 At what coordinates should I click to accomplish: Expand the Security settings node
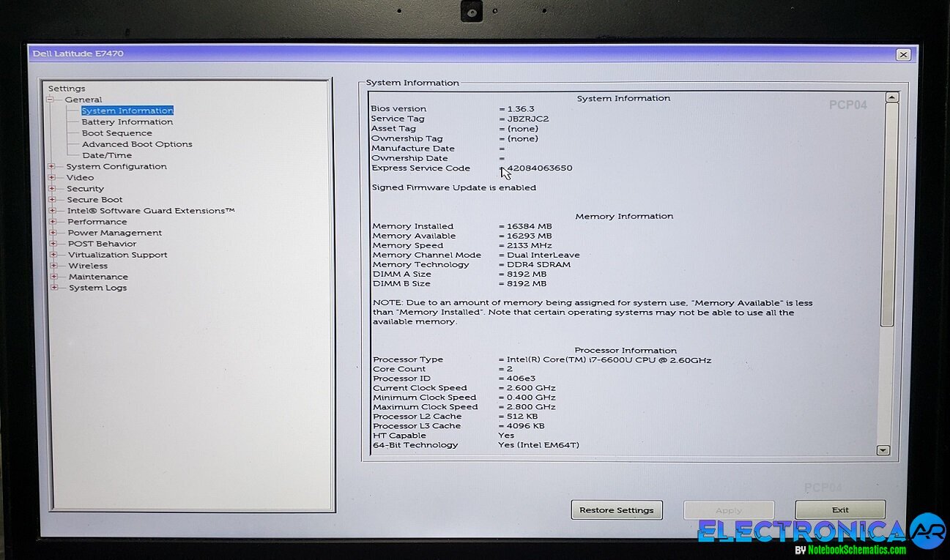coord(52,188)
